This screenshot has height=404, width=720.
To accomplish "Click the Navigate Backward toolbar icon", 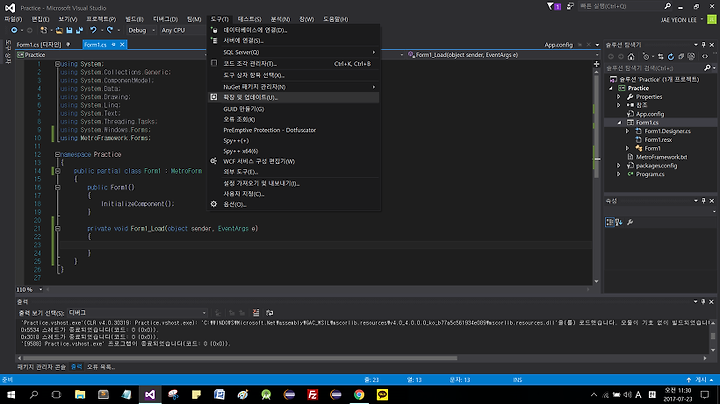I will point(14,30).
